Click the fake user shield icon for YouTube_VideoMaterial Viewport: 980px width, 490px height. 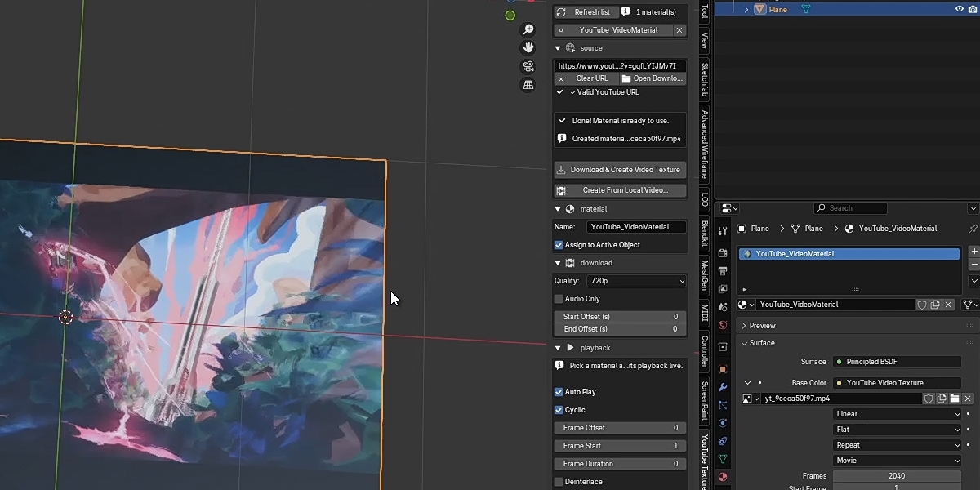(x=922, y=305)
